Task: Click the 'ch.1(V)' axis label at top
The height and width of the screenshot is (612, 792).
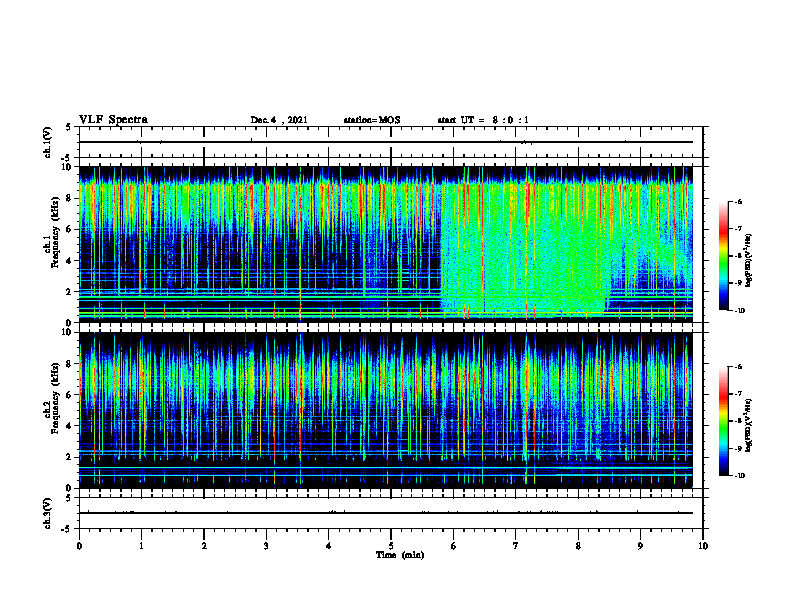Action: click(x=48, y=142)
